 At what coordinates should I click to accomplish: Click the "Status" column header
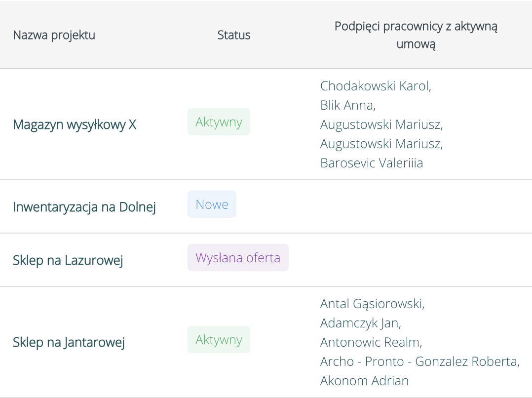[x=234, y=35]
